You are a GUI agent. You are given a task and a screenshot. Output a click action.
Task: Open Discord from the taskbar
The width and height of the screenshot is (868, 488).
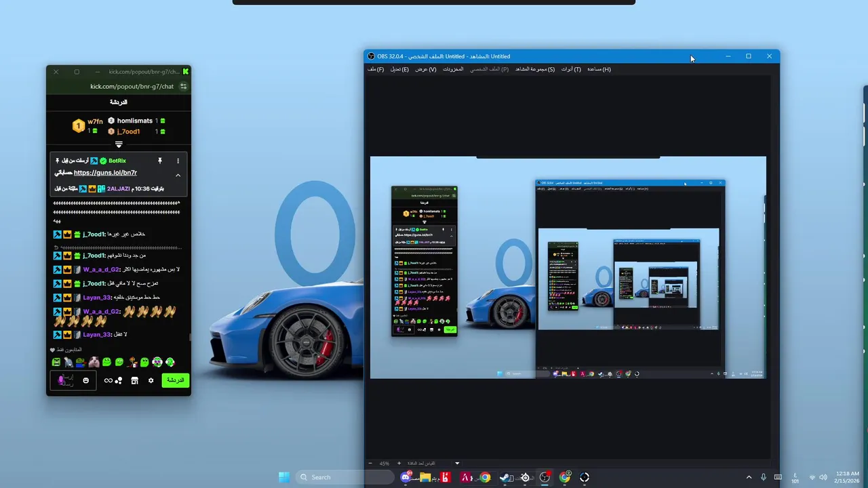406,478
